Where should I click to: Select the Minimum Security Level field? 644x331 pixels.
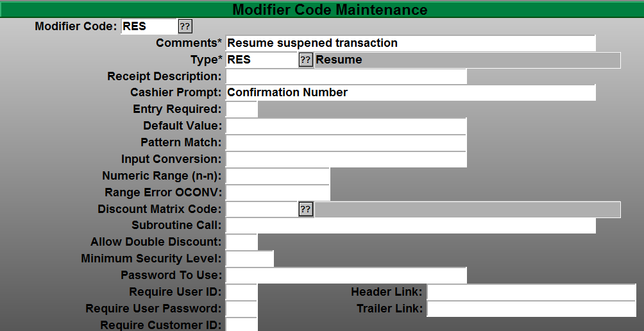tap(250, 259)
